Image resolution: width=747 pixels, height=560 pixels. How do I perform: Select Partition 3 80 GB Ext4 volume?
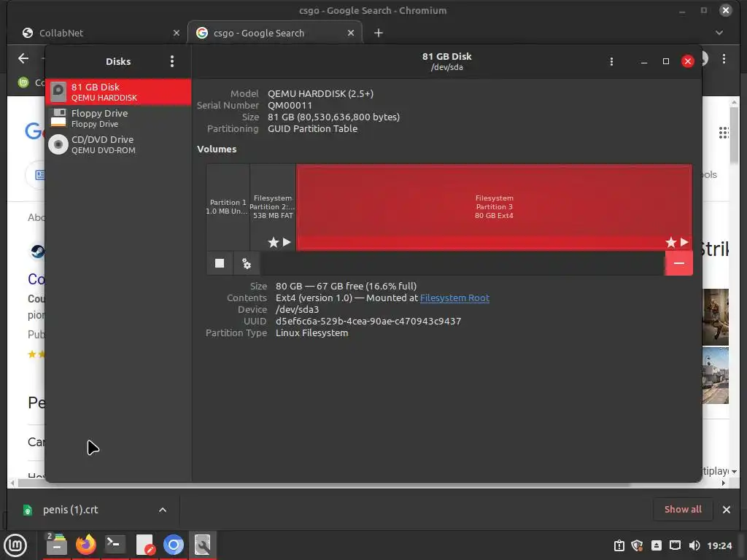[x=494, y=206]
